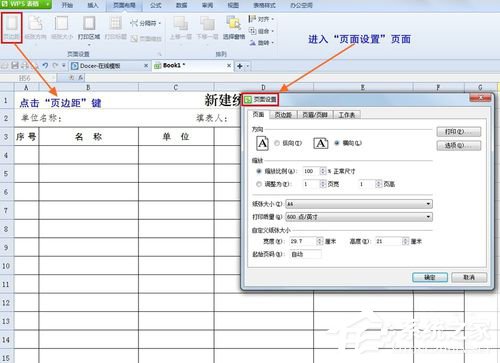Select row 5 header
The height and width of the screenshot is (363, 500).
coord(6,174)
